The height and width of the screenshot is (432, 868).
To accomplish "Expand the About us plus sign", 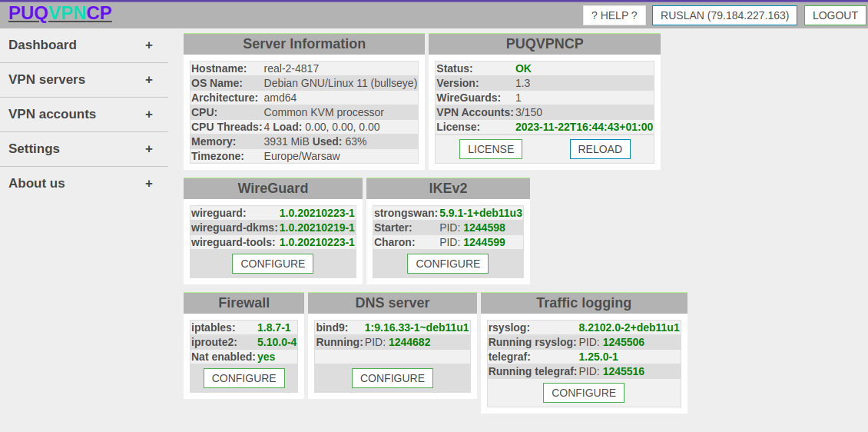I will [x=149, y=183].
